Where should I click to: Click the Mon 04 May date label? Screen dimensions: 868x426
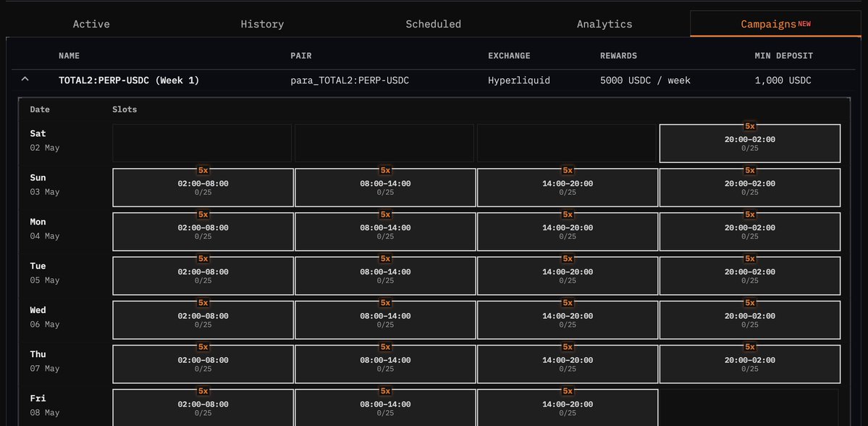45,229
